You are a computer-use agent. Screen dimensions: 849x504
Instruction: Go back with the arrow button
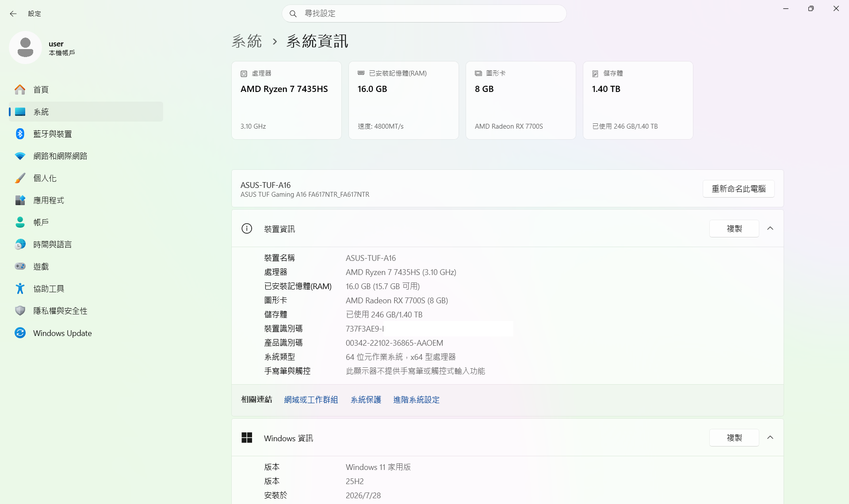click(x=13, y=14)
